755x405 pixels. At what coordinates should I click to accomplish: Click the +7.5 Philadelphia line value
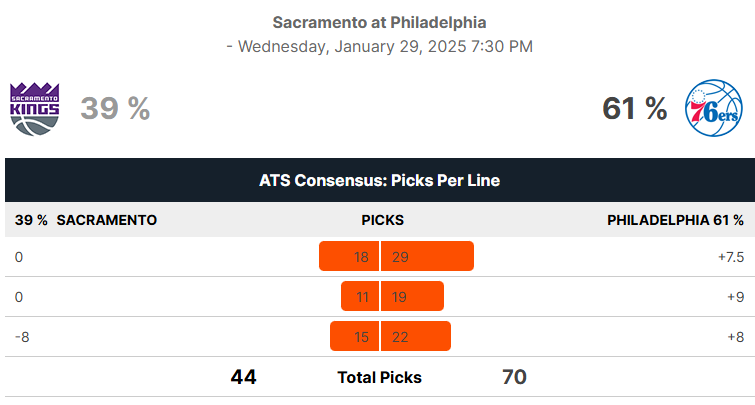point(731,257)
